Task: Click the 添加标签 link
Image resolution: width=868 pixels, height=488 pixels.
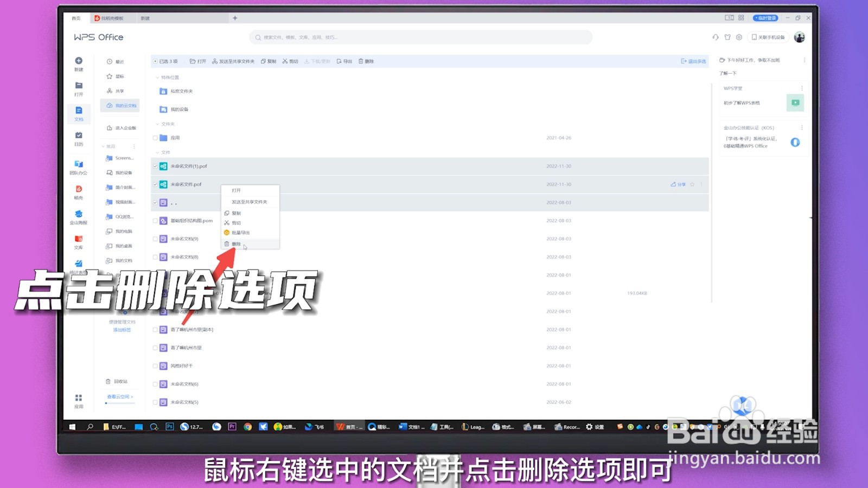Action: 122,330
